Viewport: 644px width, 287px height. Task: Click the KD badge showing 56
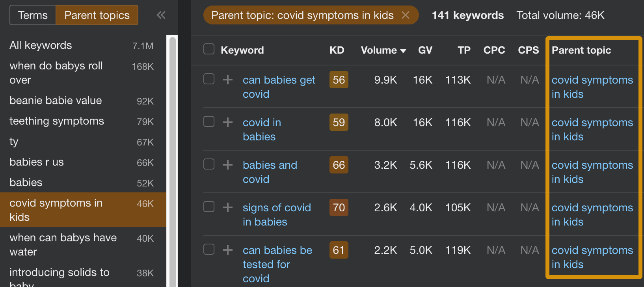339,80
